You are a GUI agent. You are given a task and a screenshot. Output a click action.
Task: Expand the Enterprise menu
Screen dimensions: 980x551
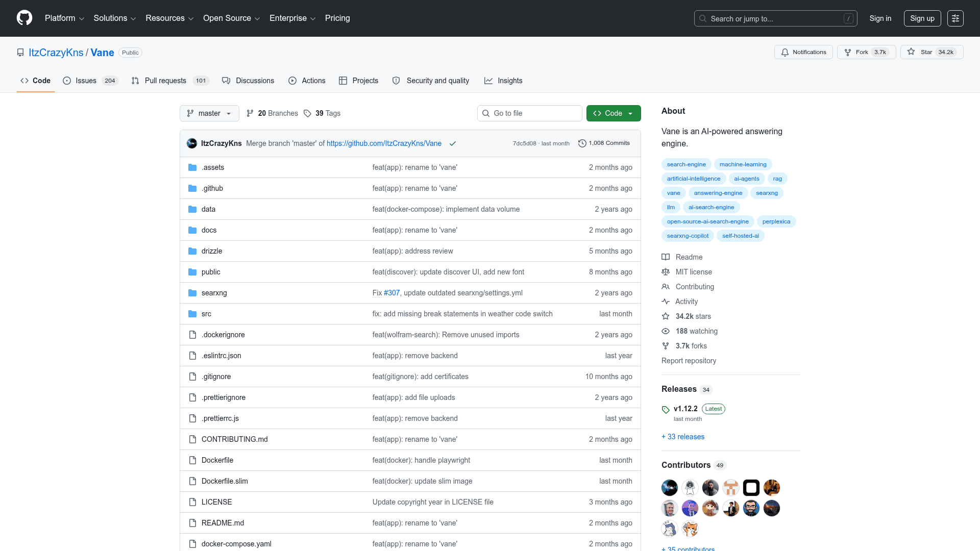[292, 18]
